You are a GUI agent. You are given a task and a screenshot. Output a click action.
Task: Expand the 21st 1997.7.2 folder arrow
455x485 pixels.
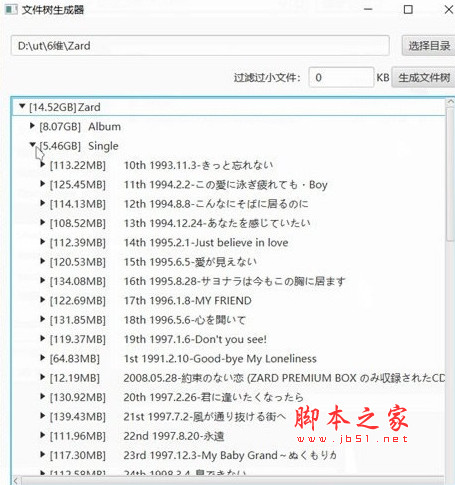point(42,416)
